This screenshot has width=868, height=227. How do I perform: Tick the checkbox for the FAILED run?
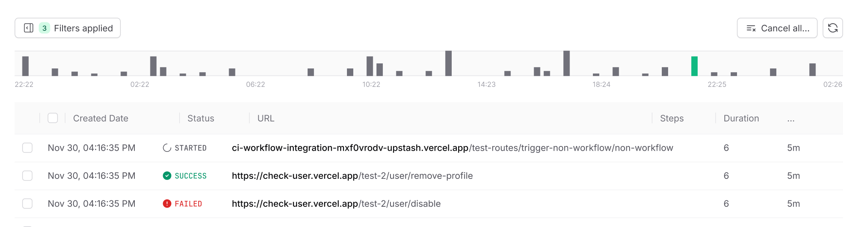(x=27, y=204)
